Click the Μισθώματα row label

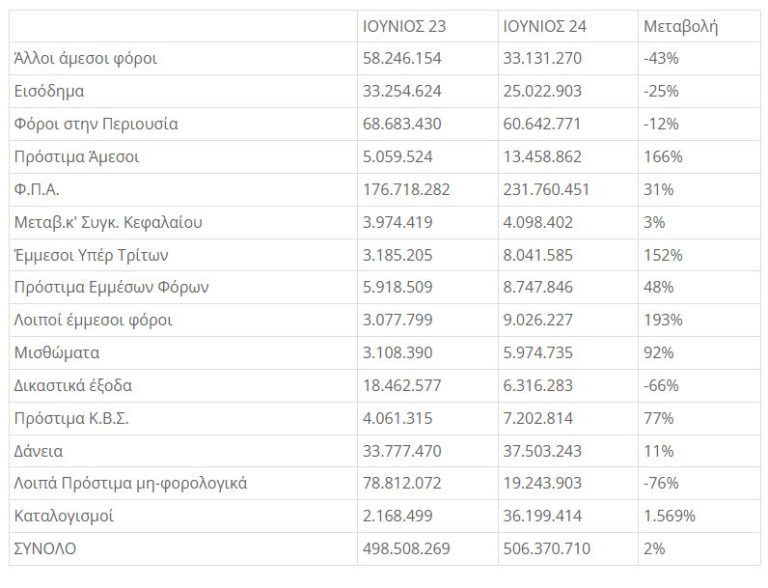(57, 353)
